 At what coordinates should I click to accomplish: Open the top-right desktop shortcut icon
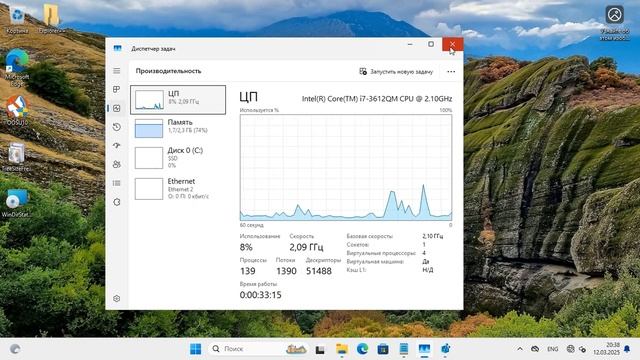point(614,22)
